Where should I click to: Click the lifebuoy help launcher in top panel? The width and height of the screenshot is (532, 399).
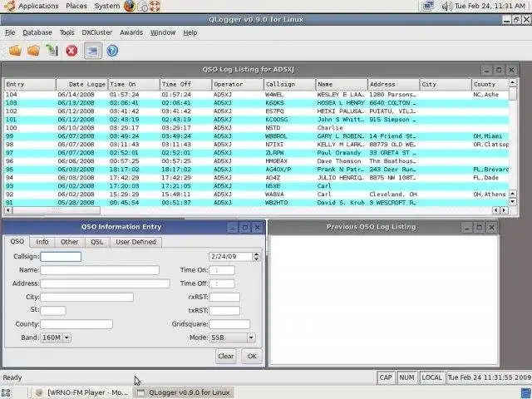pos(155,6)
